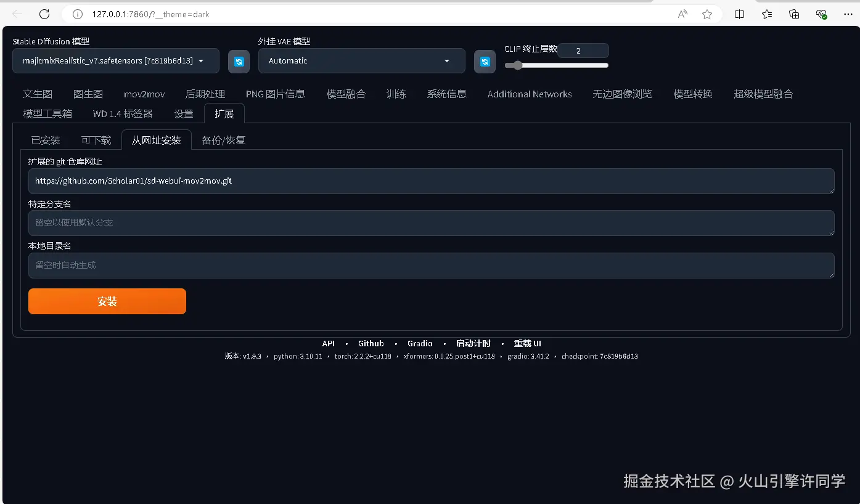This screenshot has width=860, height=504.
Task: Open the PNG 图片信息 tab
Action: click(x=276, y=94)
